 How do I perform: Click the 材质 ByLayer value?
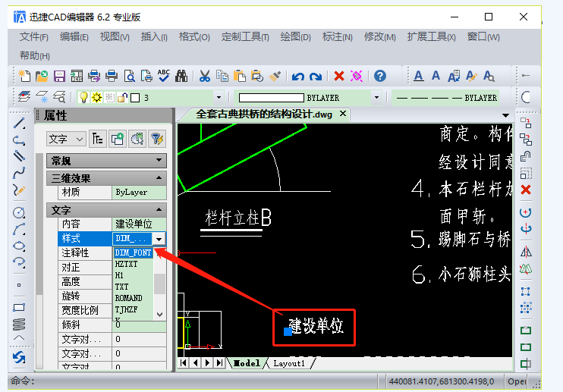(x=139, y=193)
